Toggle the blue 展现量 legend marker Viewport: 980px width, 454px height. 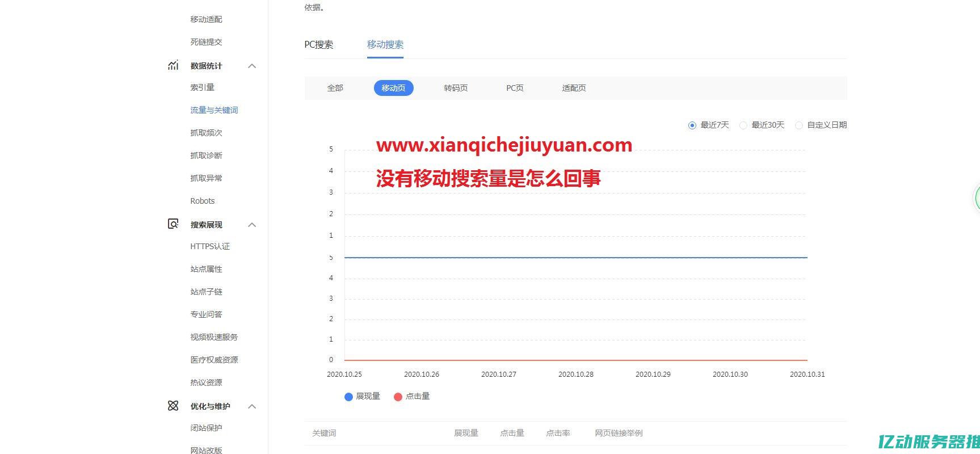[348, 397]
